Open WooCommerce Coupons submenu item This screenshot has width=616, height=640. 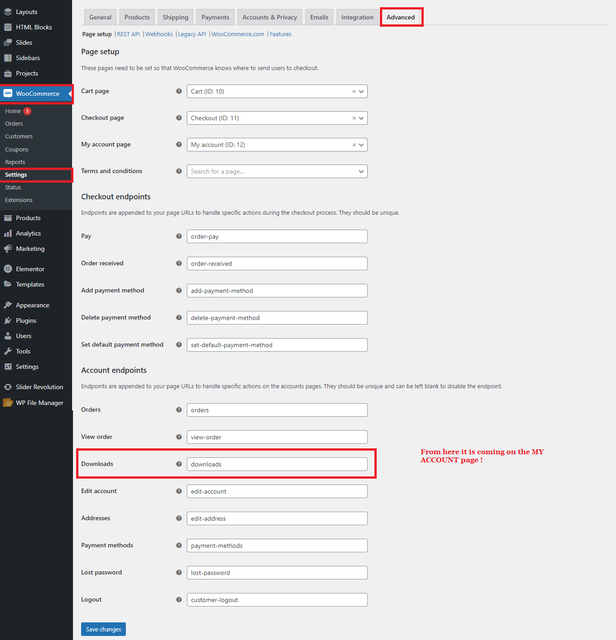pos(17,149)
